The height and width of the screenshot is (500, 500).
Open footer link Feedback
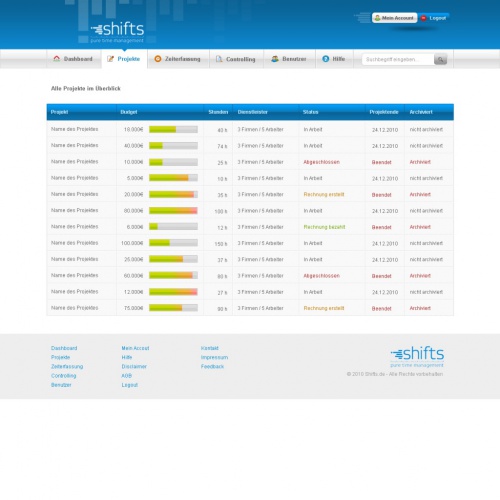(212, 367)
